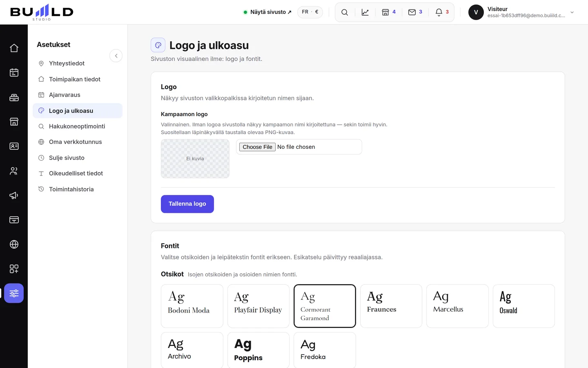Viewport: 588px width, 368px height.
Task: Click the Choose File button
Action: tap(257, 147)
